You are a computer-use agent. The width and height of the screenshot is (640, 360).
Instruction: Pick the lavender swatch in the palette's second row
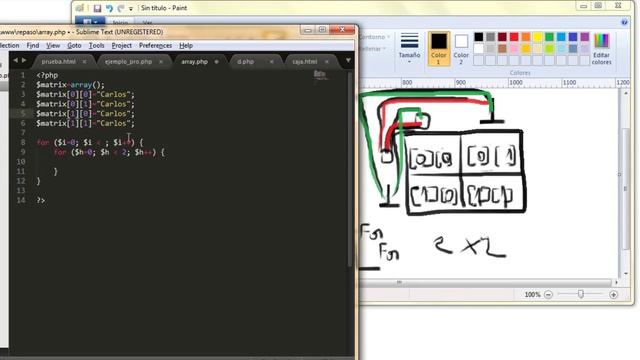585,49
